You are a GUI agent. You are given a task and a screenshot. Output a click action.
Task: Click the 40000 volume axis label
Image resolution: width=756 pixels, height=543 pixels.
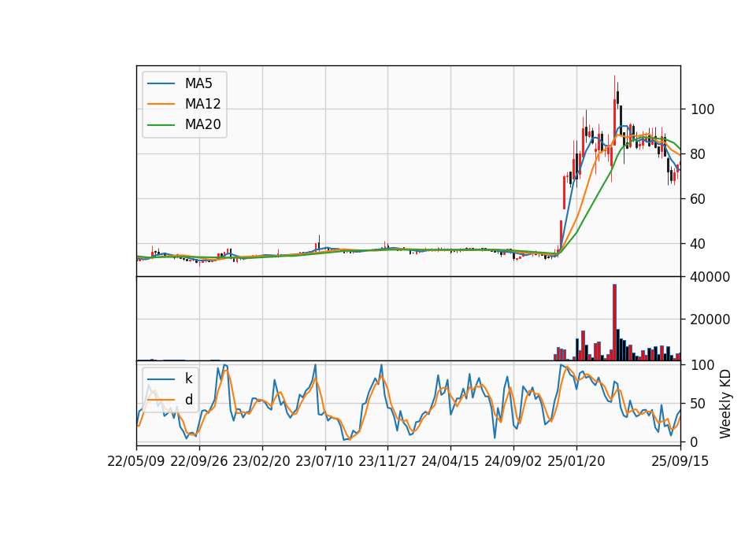click(710, 277)
